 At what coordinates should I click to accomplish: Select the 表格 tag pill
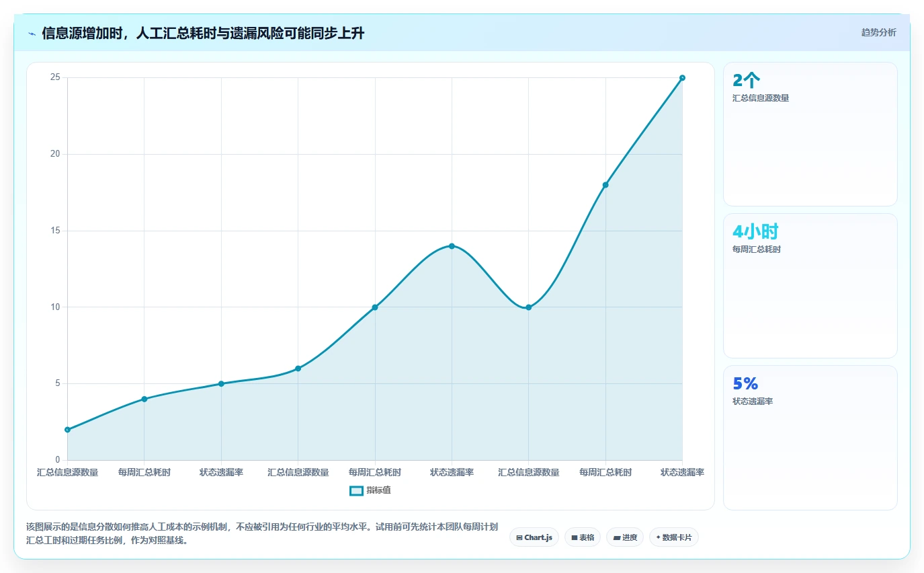(583, 537)
